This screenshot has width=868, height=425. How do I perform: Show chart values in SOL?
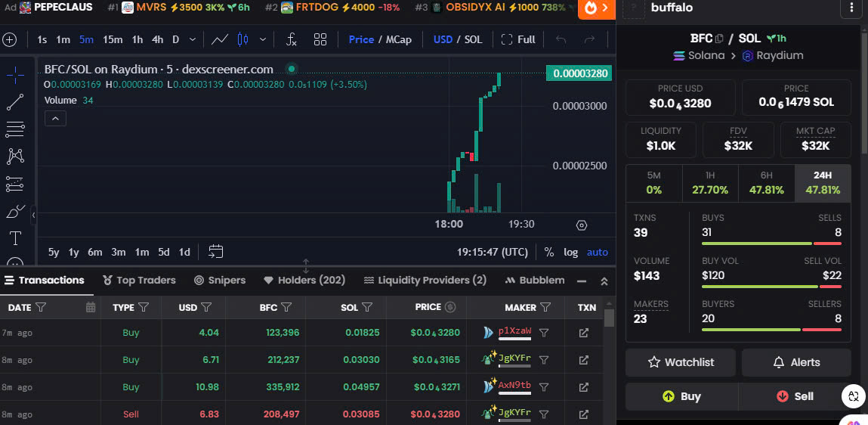point(474,39)
